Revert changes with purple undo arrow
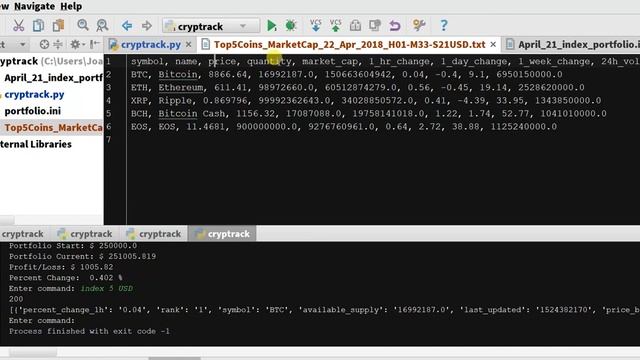The height and width of the screenshot is (360, 640). [395, 26]
